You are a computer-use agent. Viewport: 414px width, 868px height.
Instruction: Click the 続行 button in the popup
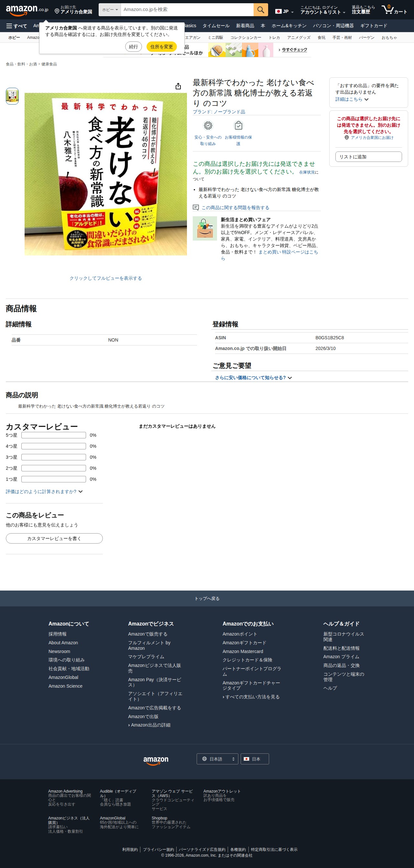click(x=134, y=47)
